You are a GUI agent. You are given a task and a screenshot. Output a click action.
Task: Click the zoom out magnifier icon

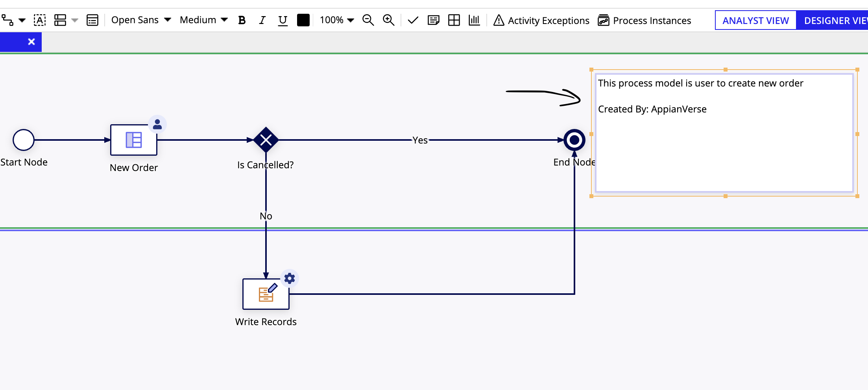(x=368, y=20)
